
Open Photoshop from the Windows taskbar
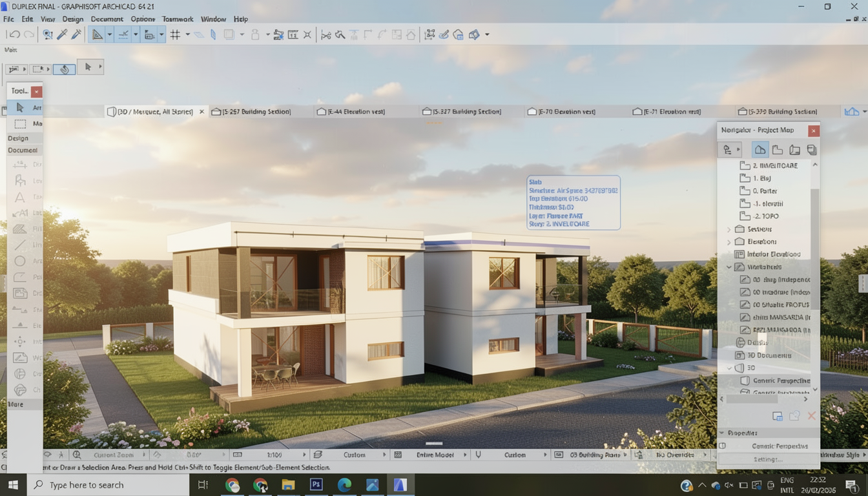click(316, 485)
